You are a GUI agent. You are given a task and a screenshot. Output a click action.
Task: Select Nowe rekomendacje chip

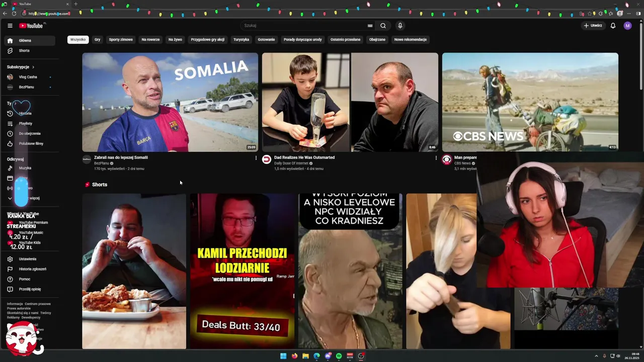pyautogui.click(x=411, y=40)
